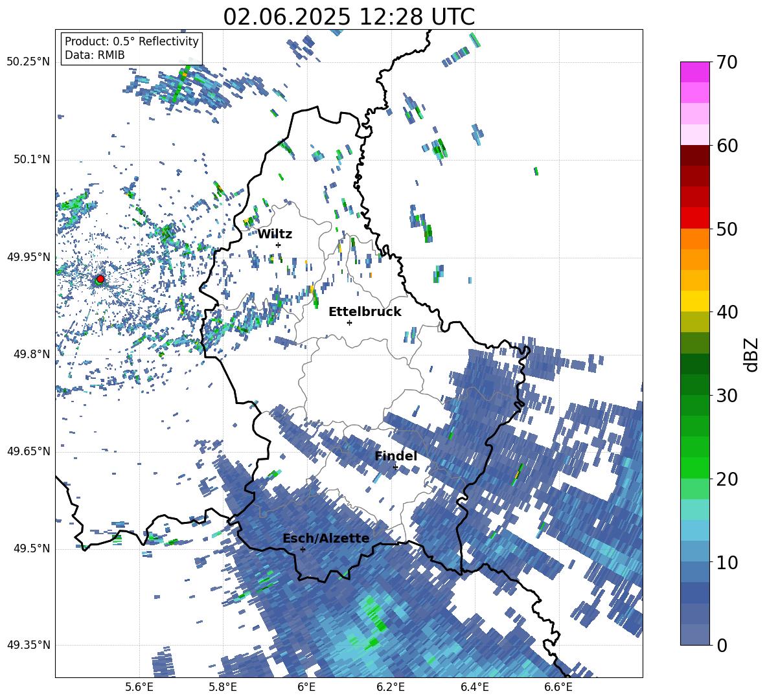Click the 49.8°N latitude label

(x=32, y=354)
